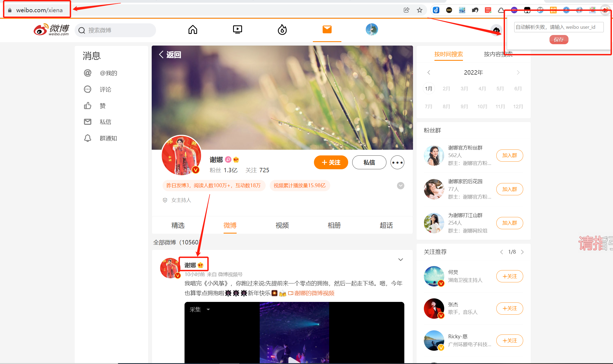Click the weibo user_id input field
This screenshot has height=364, width=613.
click(x=558, y=27)
